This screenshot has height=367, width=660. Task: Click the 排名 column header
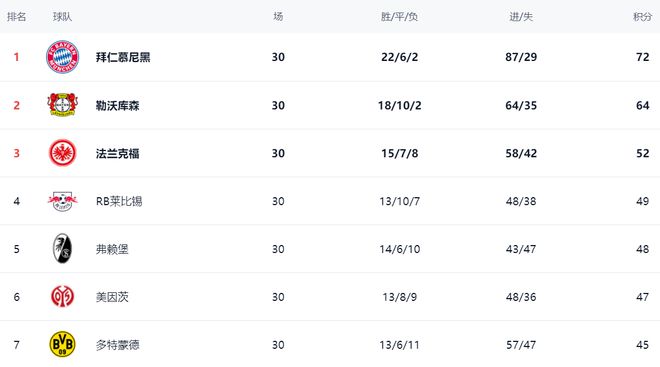pyautogui.click(x=16, y=17)
